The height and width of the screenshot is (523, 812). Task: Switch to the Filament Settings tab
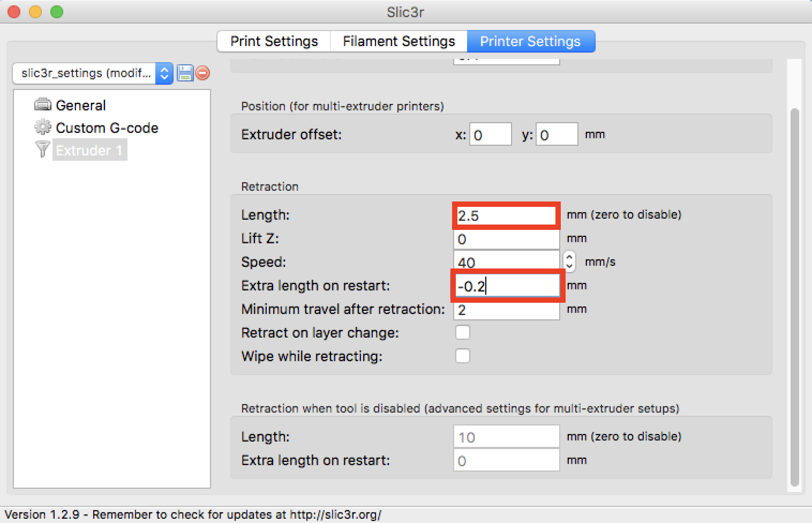point(399,41)
